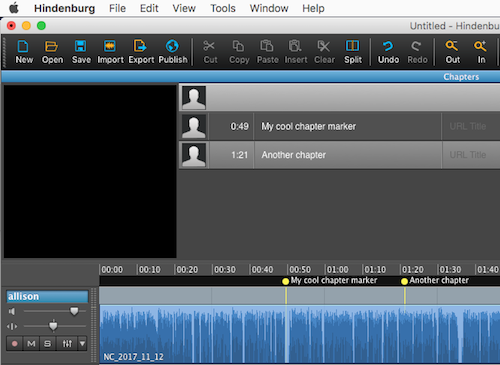Expand the allison track options dropdown arrow

pyautogui.click(x=82, y=343)
